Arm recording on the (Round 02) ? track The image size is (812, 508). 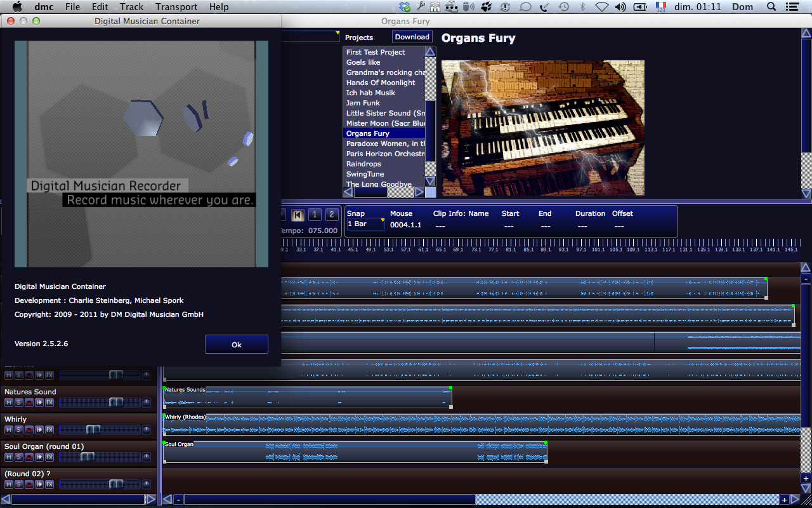point(30,484)
